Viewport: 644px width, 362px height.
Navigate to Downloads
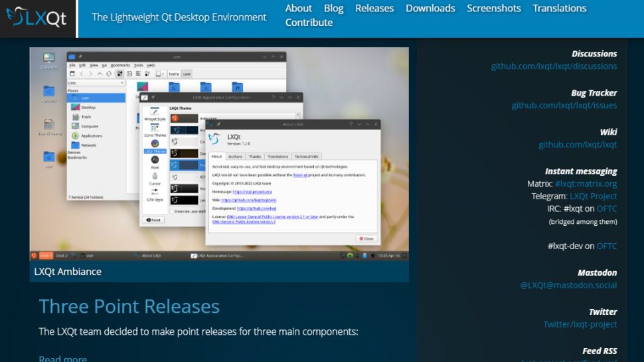(x=430, y=8)
